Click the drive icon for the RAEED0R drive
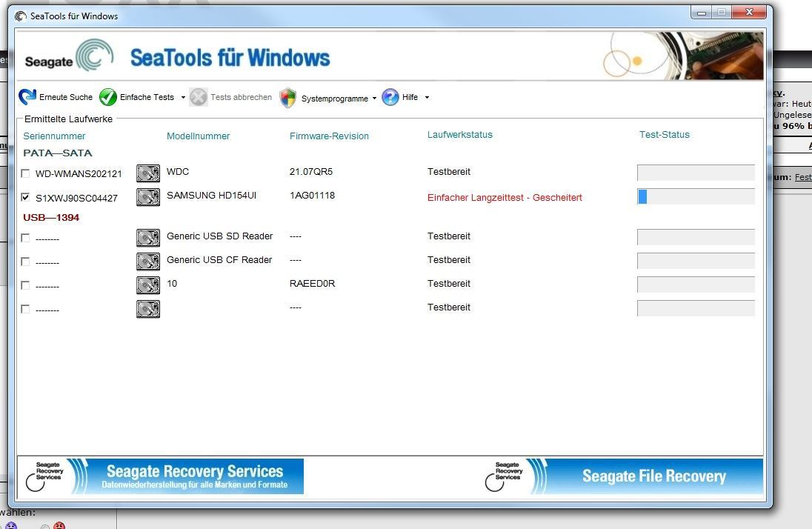This screenshot has width=812, height=529. [148, 285]
